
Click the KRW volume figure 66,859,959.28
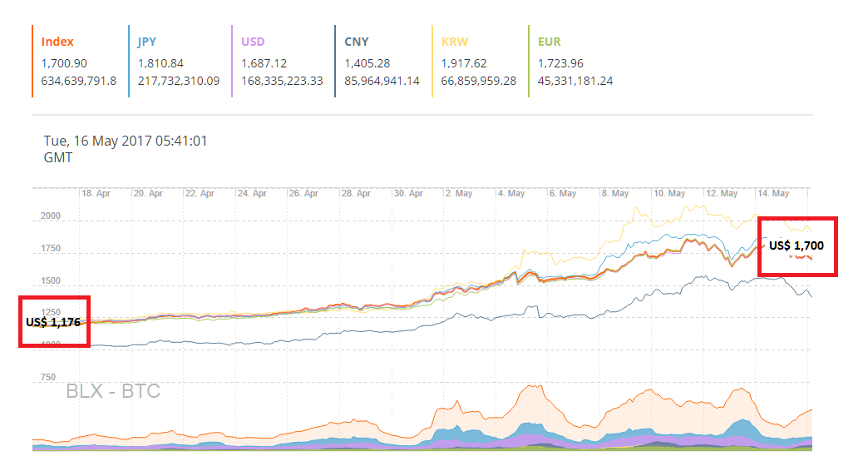[477, 81]
